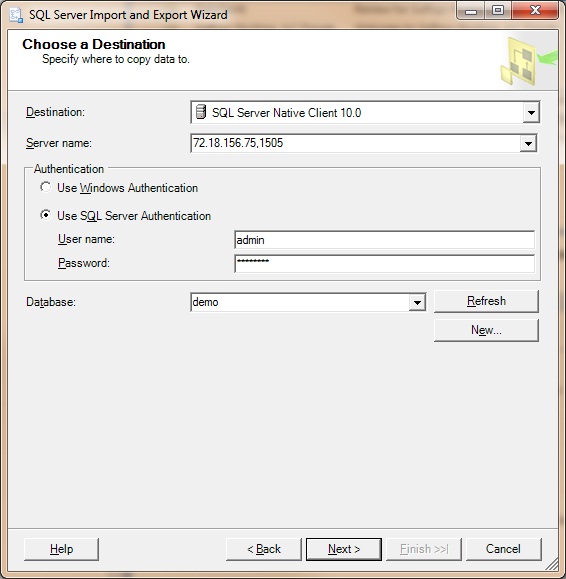566x579 pixels.
Task: Click the Password label
Action: 84,263
